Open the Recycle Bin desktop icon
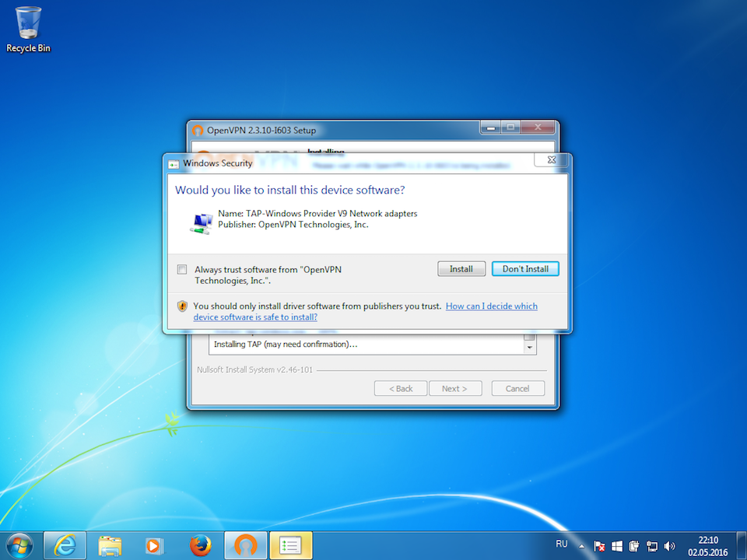 28,30
